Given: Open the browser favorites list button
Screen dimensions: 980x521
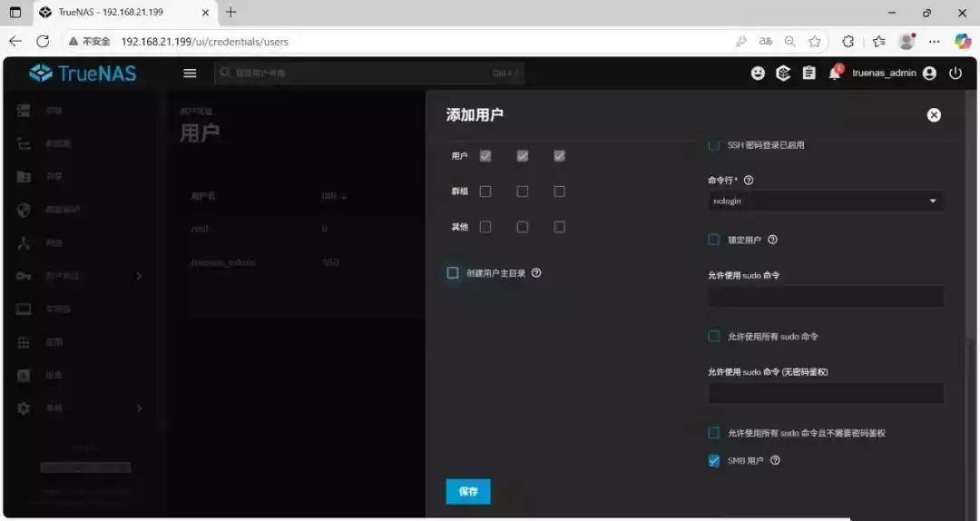Looking at the screenshot, I should 879,41.
